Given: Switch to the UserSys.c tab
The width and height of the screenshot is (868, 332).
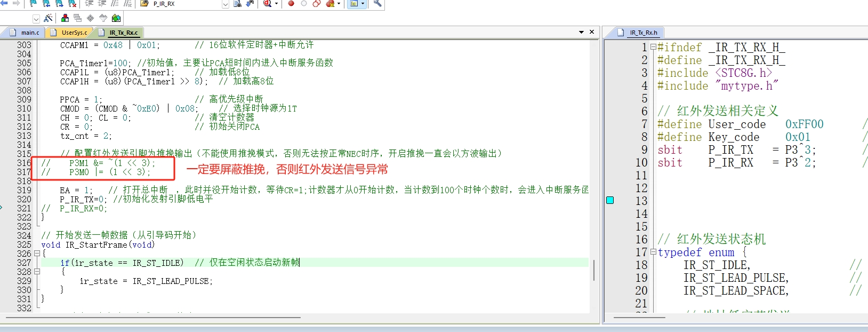Looking at the screenshot, I should click(x=69, y=33).
